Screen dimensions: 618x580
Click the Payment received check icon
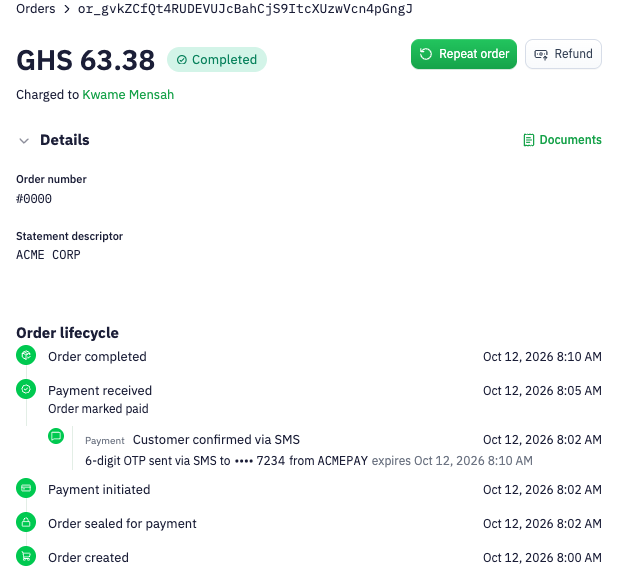tap(26, 389)
